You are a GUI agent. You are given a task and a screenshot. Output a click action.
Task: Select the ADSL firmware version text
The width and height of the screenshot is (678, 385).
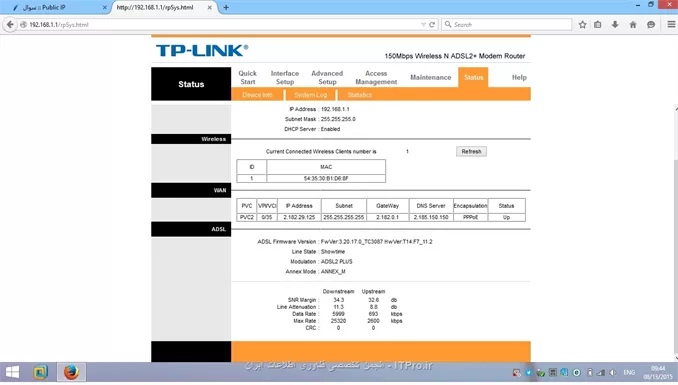coord(376,241)
